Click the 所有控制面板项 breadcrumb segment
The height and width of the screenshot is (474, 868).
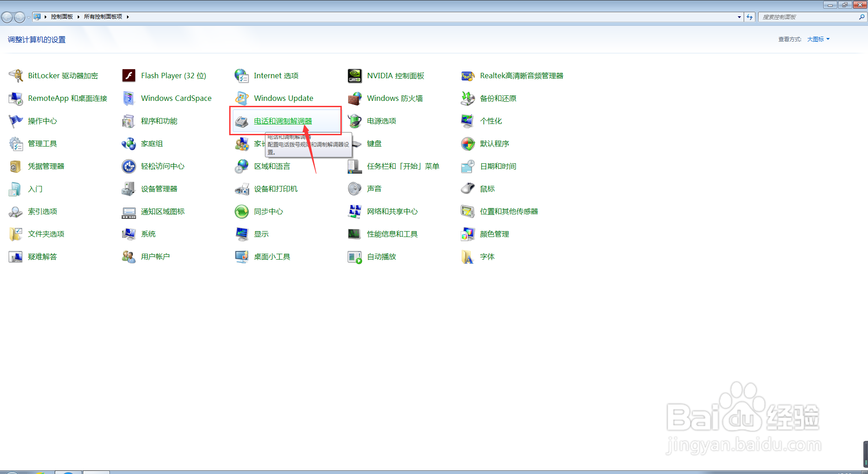[103, 17]
